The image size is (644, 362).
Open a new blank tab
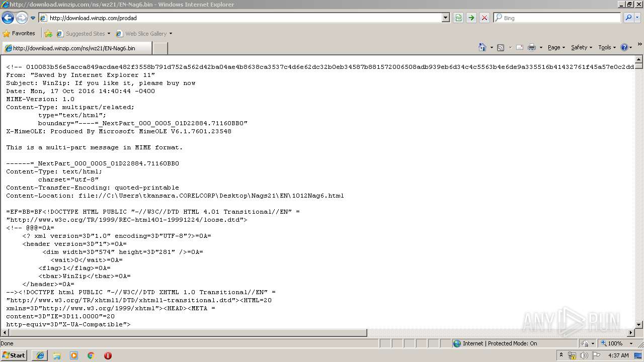[x=160, y=48]
